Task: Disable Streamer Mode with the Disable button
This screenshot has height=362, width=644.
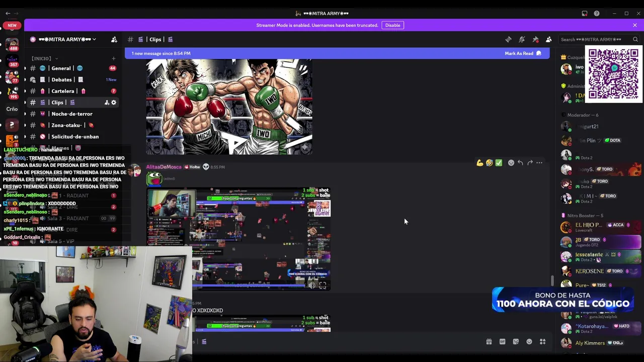Action: 392,25
